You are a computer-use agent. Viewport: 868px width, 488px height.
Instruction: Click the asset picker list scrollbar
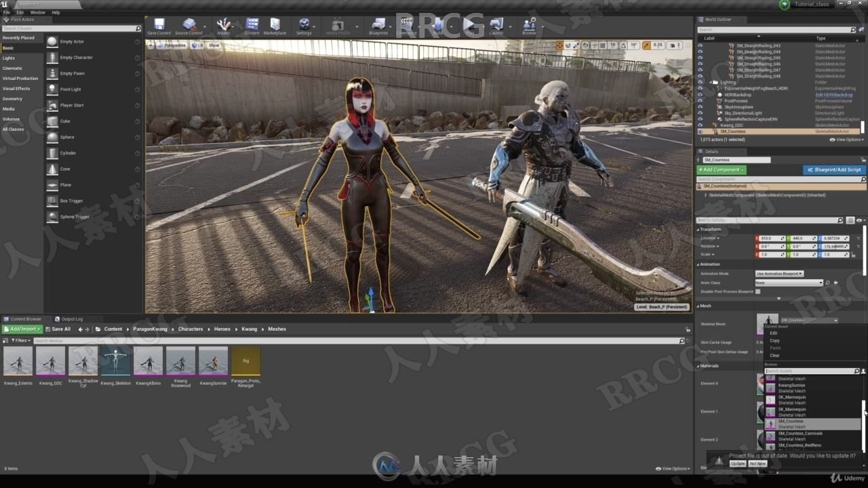[x=863, y=426]
